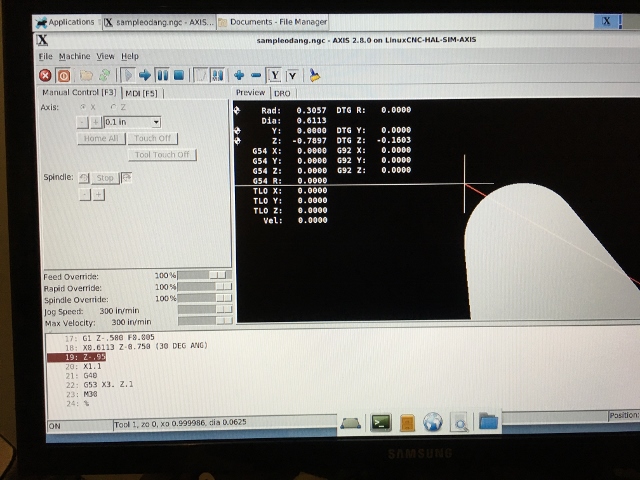Adjust the Feed Override slider
Viewport: 640px width, 480px height.
[x=205, y=275]
